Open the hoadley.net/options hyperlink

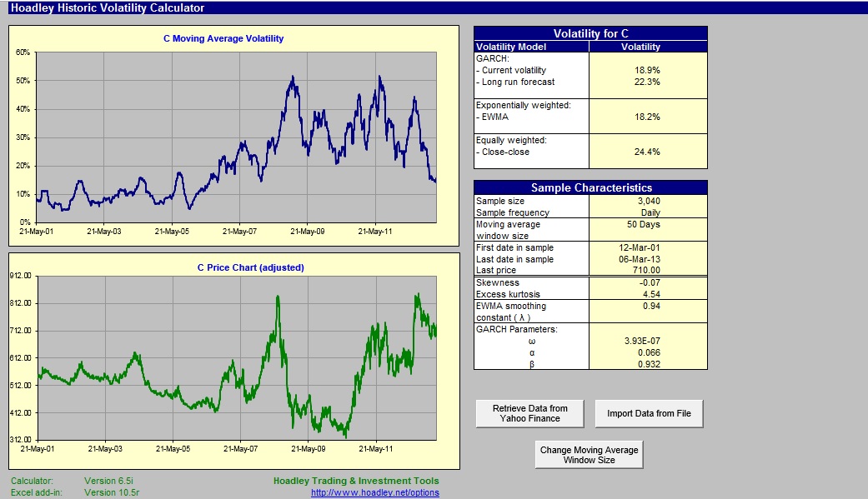374,492
